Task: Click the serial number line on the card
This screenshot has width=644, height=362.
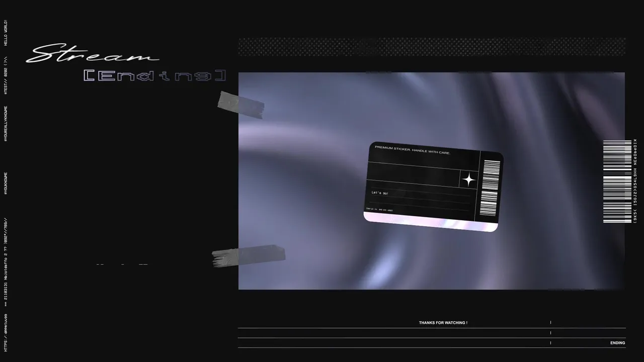Action: [379, 210]
